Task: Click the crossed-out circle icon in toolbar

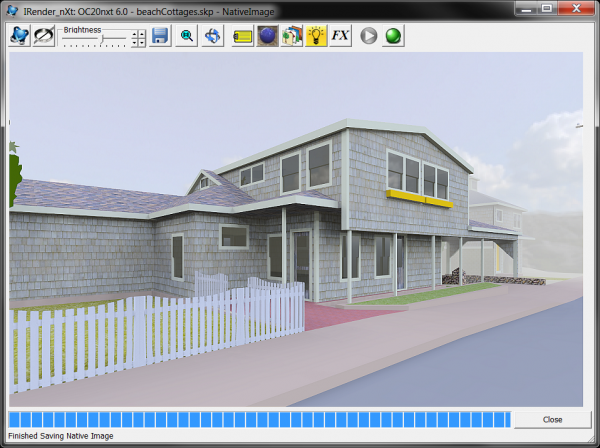Action: 44,36
